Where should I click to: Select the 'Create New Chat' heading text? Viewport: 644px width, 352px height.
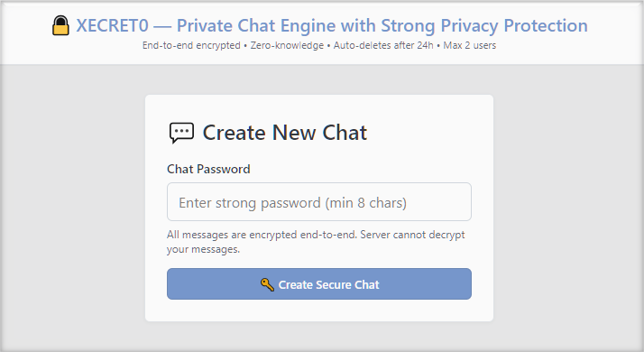pos(285,133)
